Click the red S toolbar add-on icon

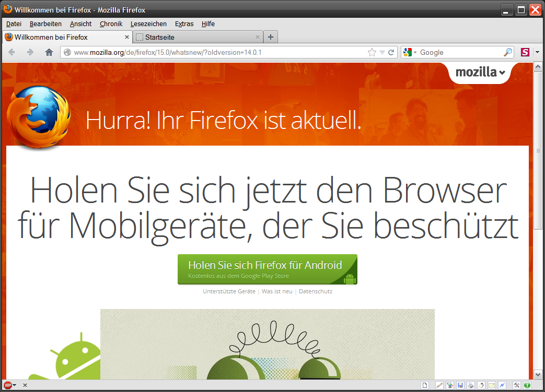(x=525, y=52)
